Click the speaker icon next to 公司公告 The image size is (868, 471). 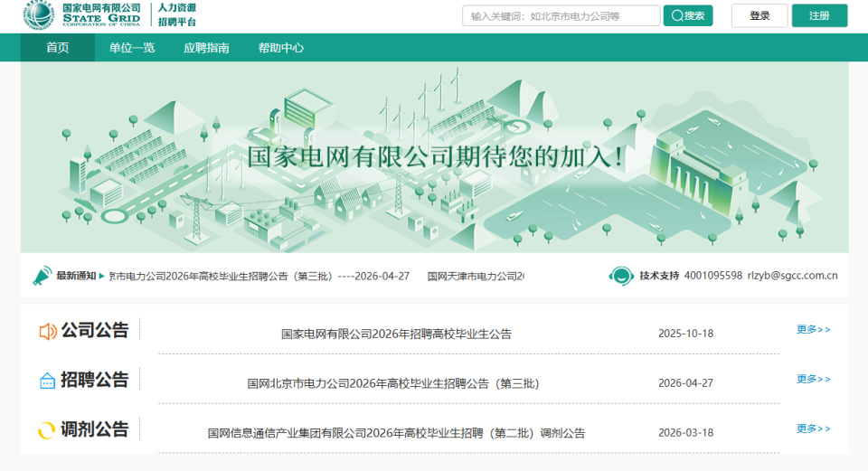point(48,331)
